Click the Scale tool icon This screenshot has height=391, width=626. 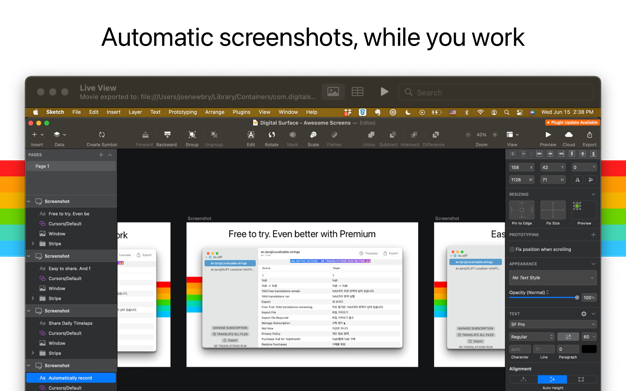313,135
